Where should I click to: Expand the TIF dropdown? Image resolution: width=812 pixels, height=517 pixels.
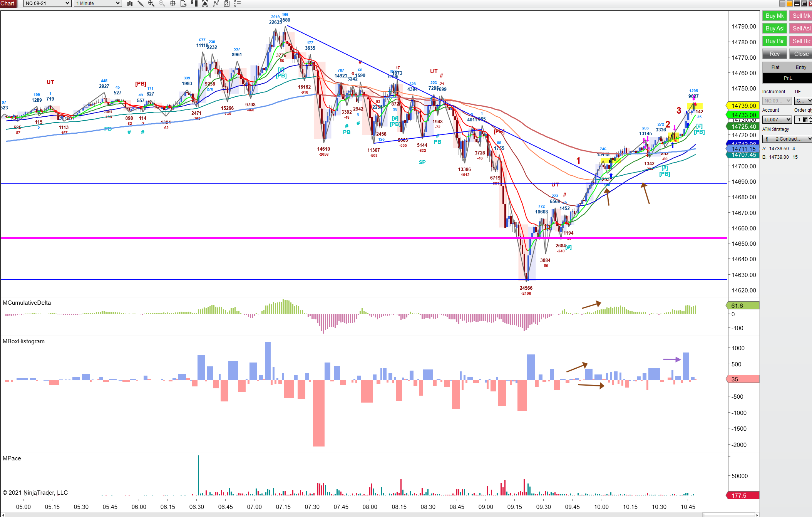tap(803, 101)
